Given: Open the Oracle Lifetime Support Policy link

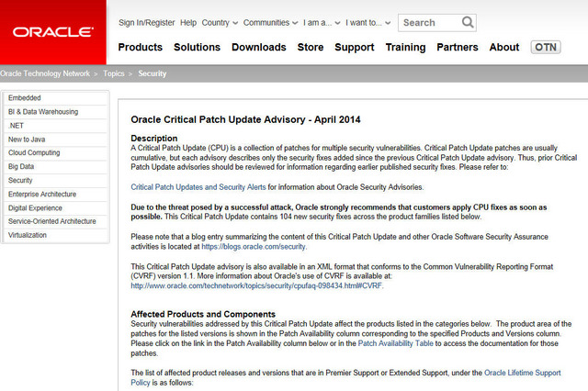Looking at the screenshot, I should click(523, 373).
